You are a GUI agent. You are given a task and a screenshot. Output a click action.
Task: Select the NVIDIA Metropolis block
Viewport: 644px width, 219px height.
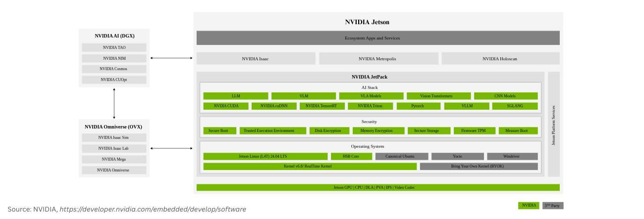tap(378, 59)
